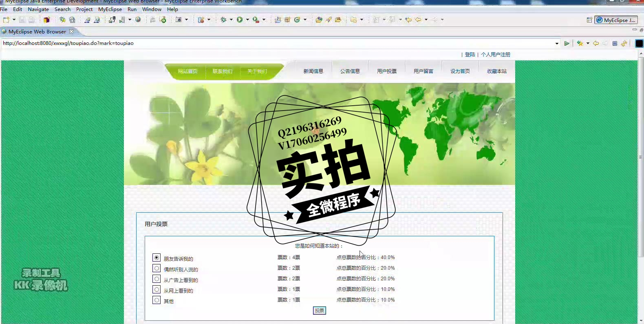Image resolution: width=644 pixels, height=324 pixels.
Task: Select the 从网上看到的 radio option
Action: (157, 289)
